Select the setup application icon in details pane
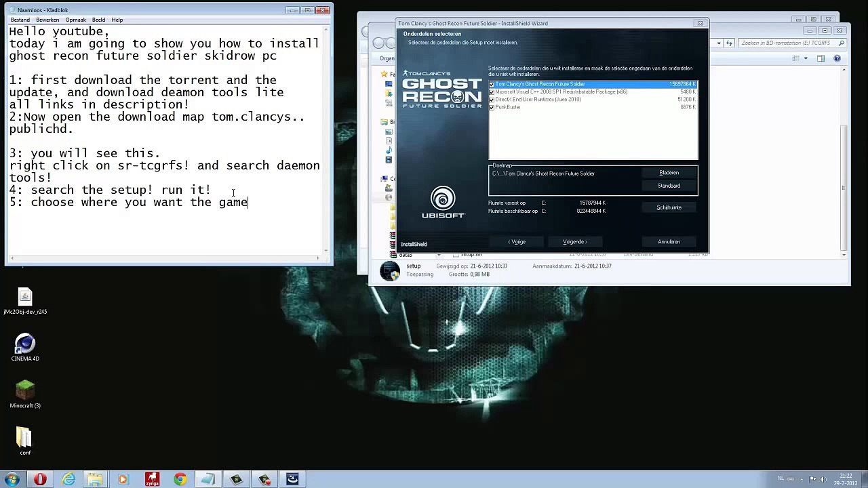The width and height of the screenshot is (868, 488). pyautogui.click(x=390, y=270)
